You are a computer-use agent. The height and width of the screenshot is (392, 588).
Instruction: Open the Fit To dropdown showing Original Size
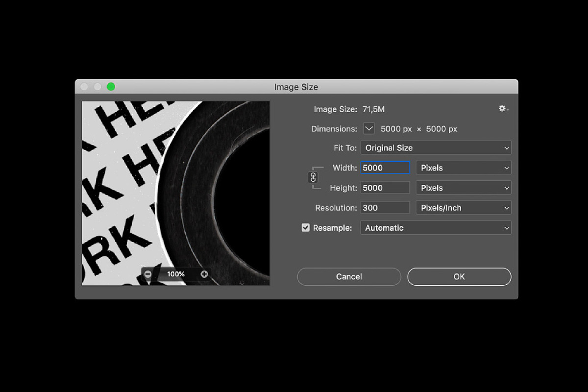point(435,147)
